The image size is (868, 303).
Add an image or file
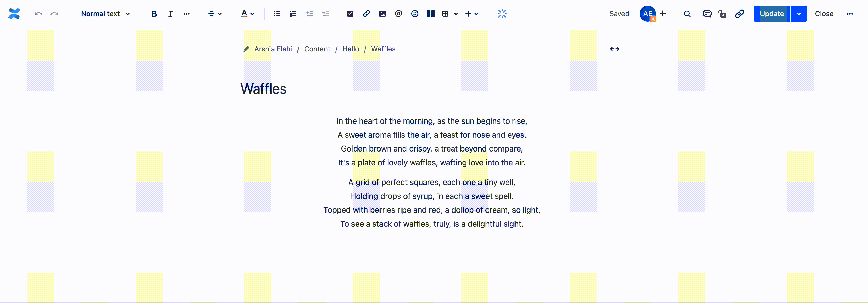(x=383, y=14)
